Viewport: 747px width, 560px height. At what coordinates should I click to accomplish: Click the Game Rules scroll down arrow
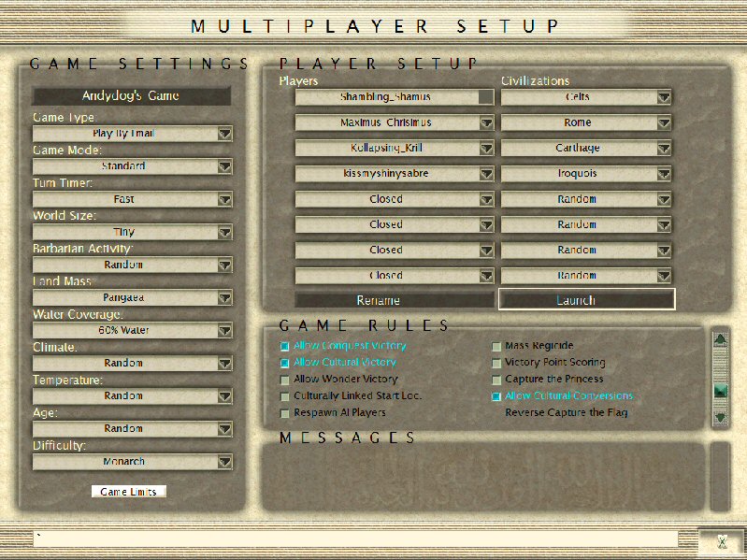tap(720, 418)
